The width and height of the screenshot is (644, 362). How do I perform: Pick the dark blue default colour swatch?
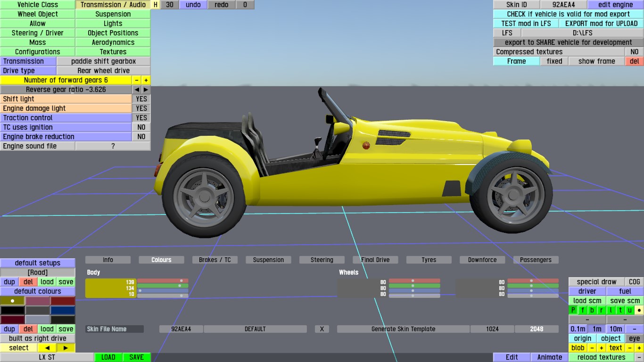point(63,310)
